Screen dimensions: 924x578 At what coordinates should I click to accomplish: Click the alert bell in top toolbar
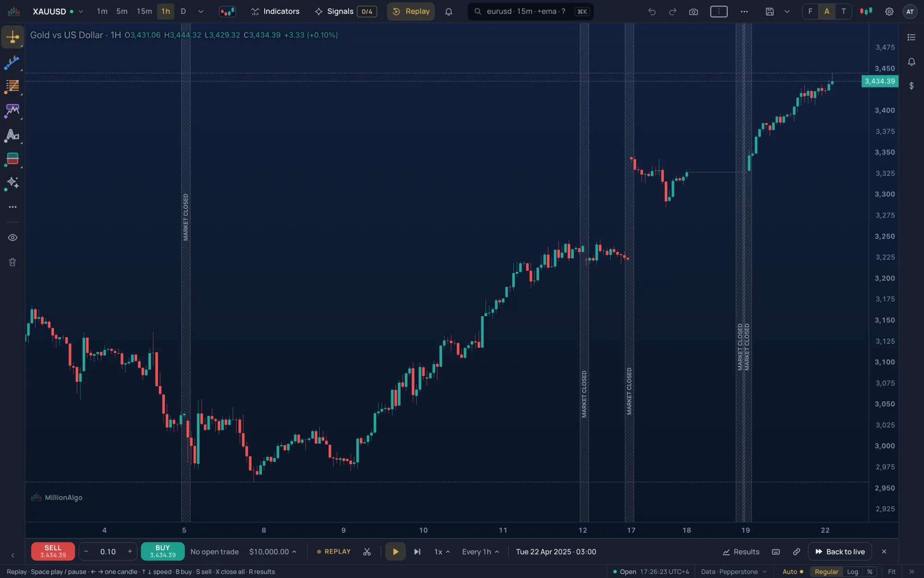click(x=449, y=12)
